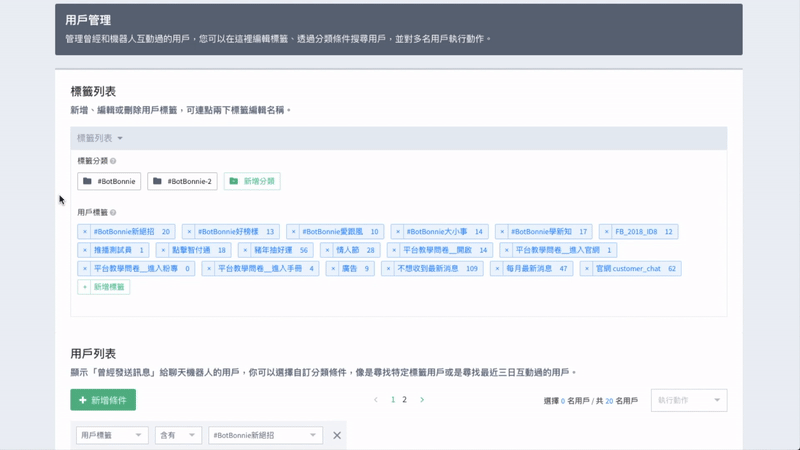Click the 不想收到最新消息 tag label
The height and width of the screenshot is (450, 800).
(428, 268)
